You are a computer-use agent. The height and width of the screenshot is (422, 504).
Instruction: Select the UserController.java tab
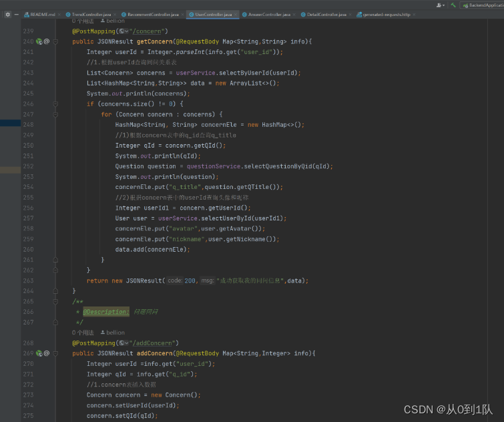coord(213,15)
